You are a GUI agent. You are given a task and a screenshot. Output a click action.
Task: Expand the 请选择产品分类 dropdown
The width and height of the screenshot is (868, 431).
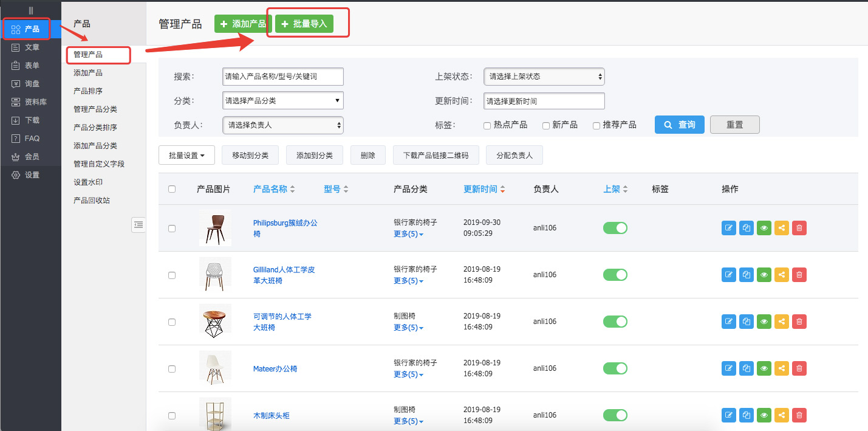tap(283, 100)
